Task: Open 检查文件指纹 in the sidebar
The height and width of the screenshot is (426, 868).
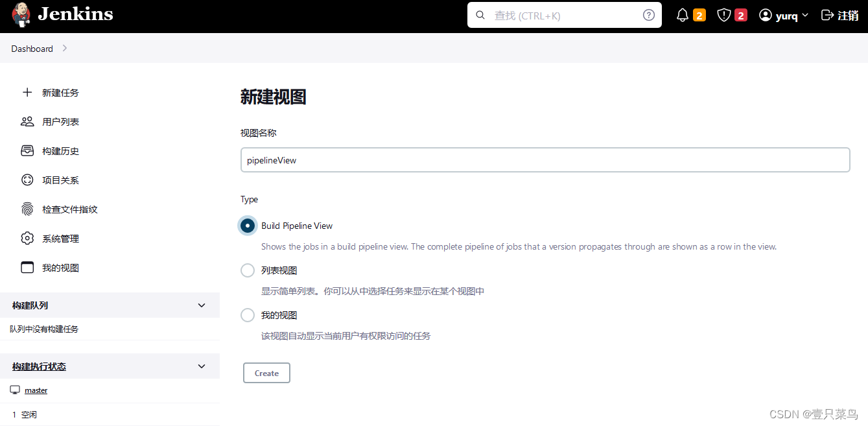Action: point(70,209)
